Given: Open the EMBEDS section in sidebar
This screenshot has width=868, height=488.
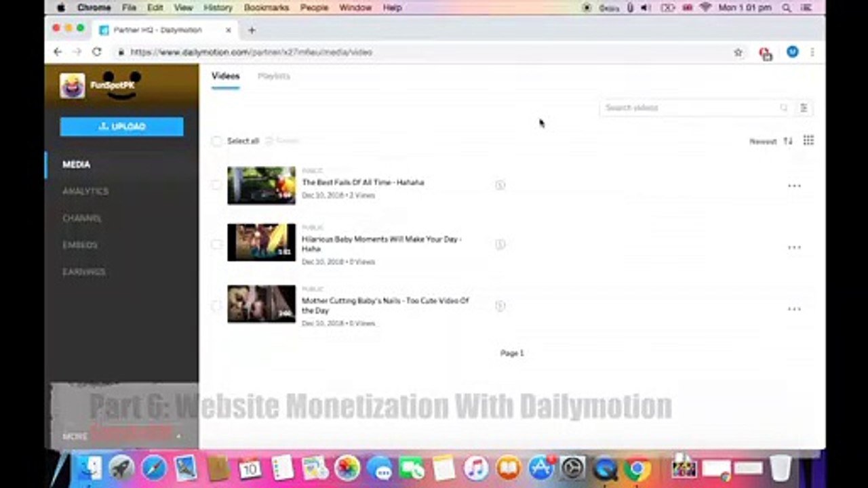Looking at the screenshot, I should point(80,245).
